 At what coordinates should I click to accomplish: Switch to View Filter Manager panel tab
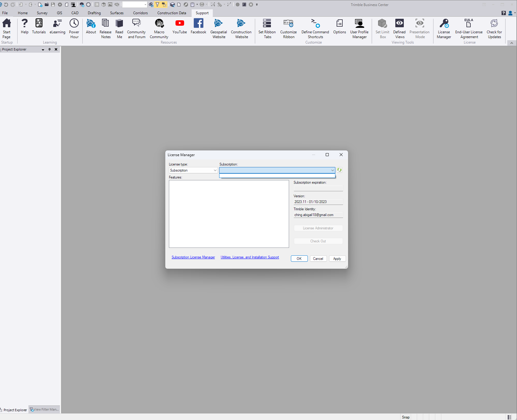click(x=44, y=409)
